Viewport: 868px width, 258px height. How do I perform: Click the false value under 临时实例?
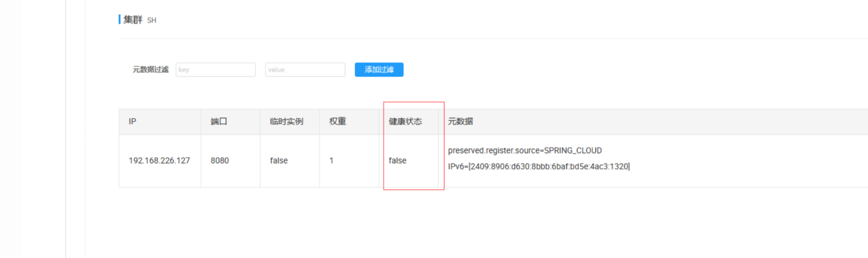279,160
